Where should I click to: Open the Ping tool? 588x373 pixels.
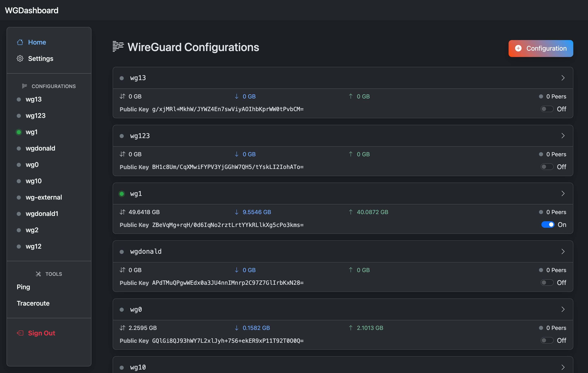[49, 287]
